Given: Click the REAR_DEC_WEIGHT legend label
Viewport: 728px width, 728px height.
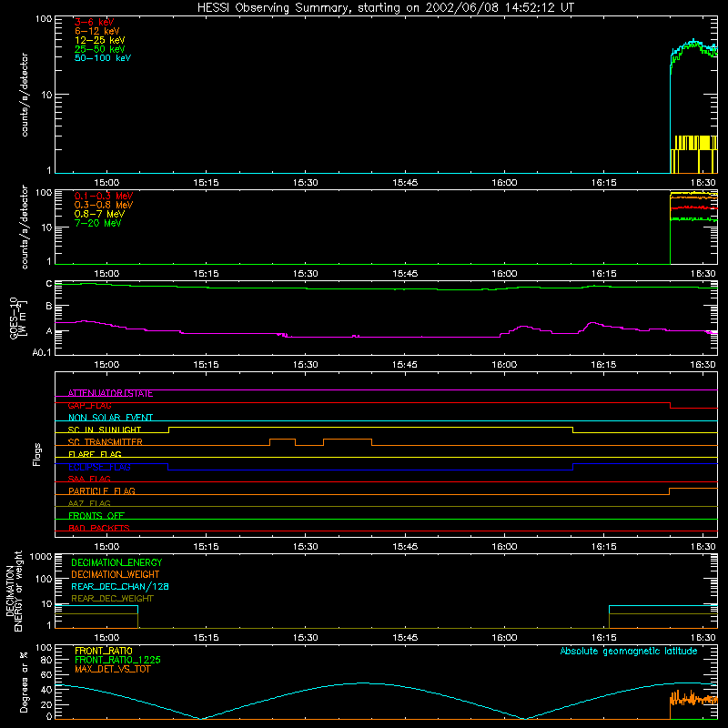Looking at the screenshot, I should [x=112, y=599].
